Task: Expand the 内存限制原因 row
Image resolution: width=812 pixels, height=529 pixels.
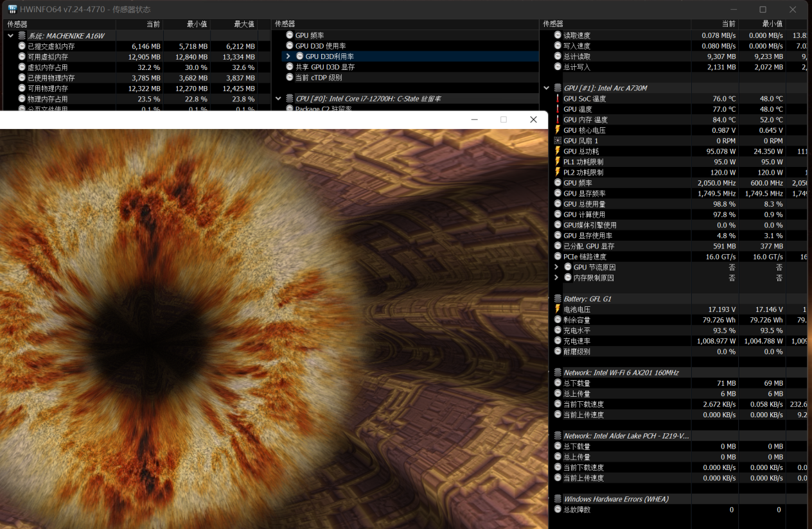Action: tap(556, 278)
